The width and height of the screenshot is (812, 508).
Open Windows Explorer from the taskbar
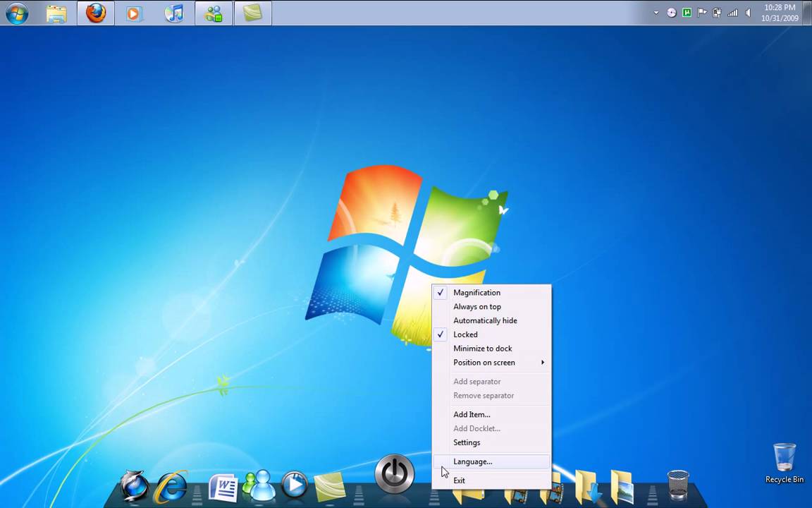click(56, 13)
